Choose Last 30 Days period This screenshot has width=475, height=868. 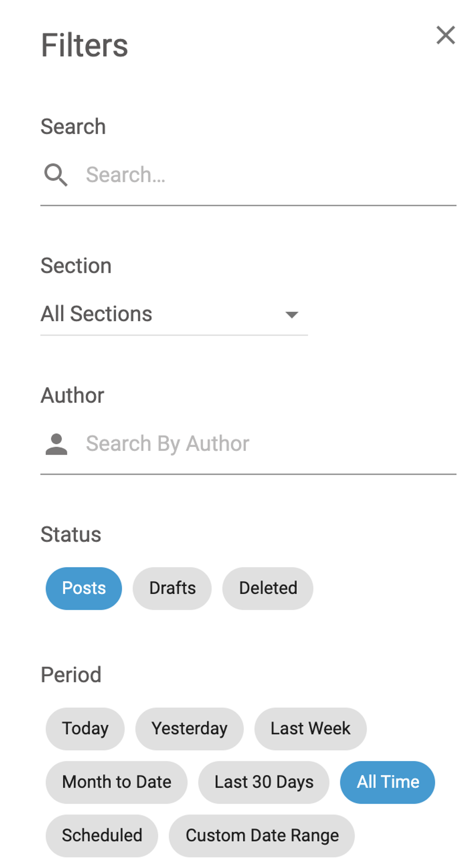(x=264, y=782)
